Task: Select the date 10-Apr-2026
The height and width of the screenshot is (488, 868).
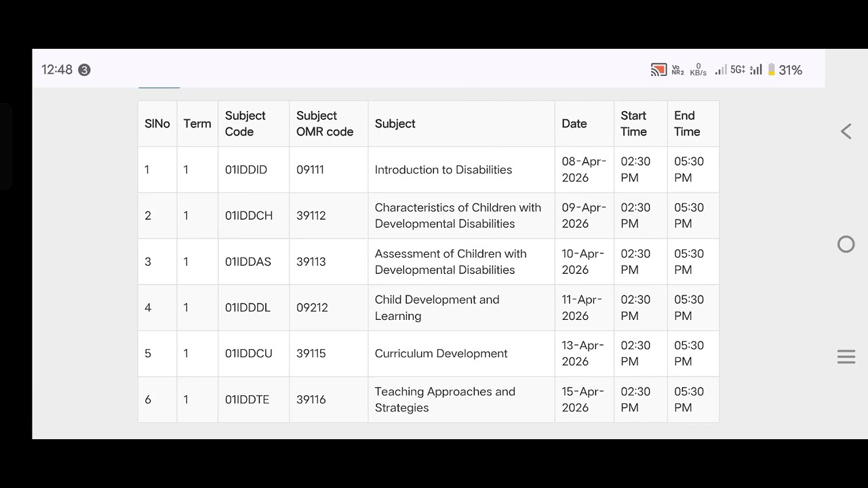Action: click(583, 262)
